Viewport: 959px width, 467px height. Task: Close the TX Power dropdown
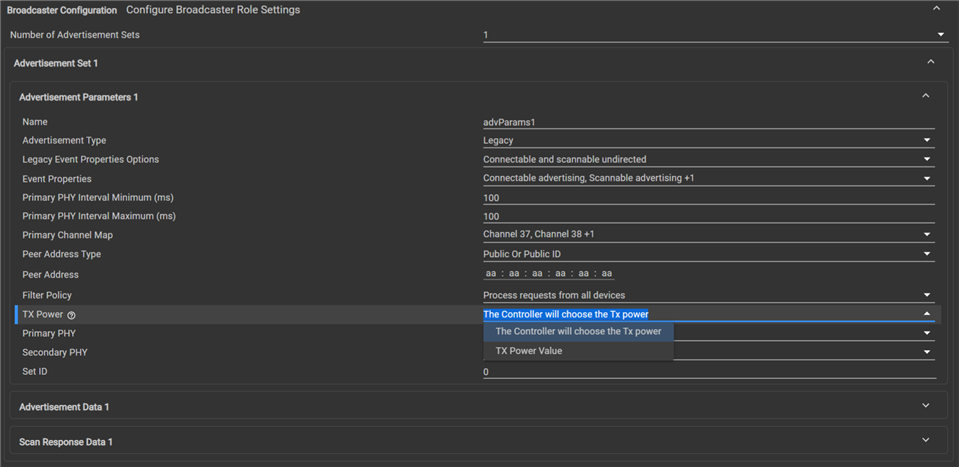tap(928, 314)
